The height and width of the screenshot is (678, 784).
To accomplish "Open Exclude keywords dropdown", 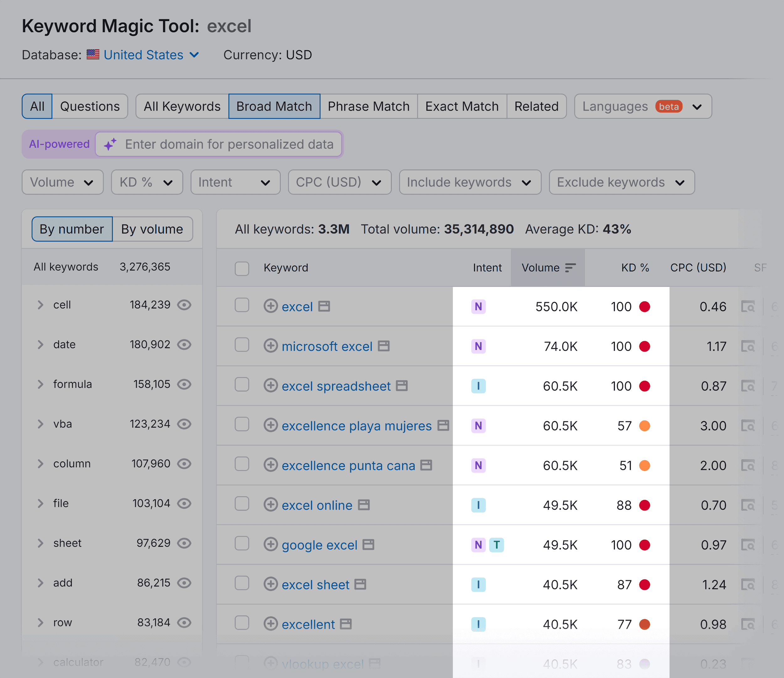I will [622, 182].
